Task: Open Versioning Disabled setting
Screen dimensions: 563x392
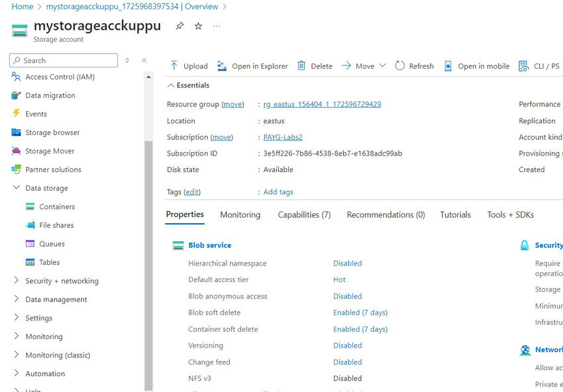Action: pyautogui.click(x=347, y=346)
